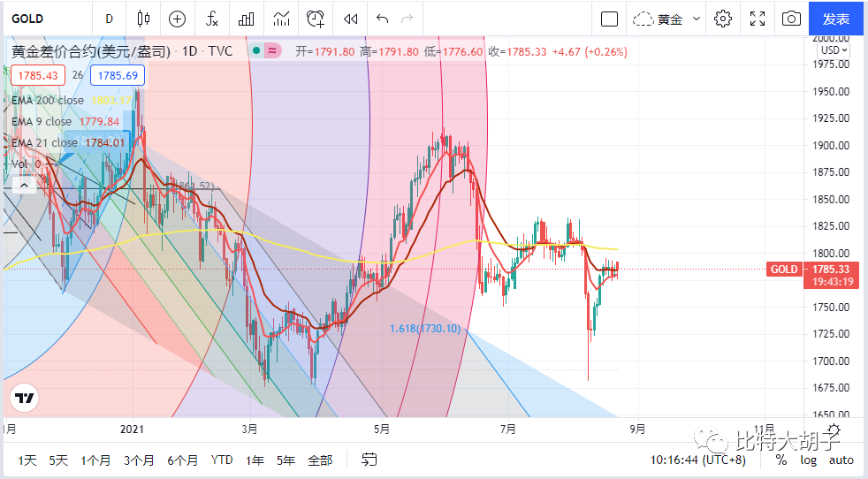Open the USD currency dropdown
868x479 pixels.
[834, 49]
